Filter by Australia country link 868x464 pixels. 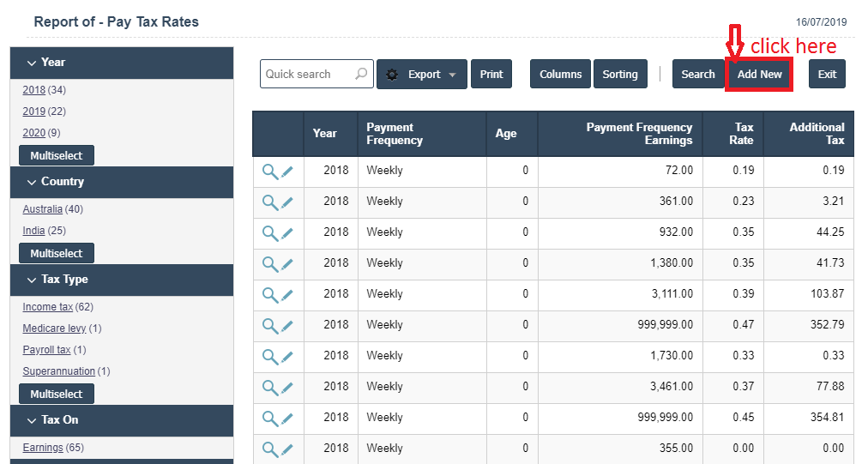(x=42, y=209)
